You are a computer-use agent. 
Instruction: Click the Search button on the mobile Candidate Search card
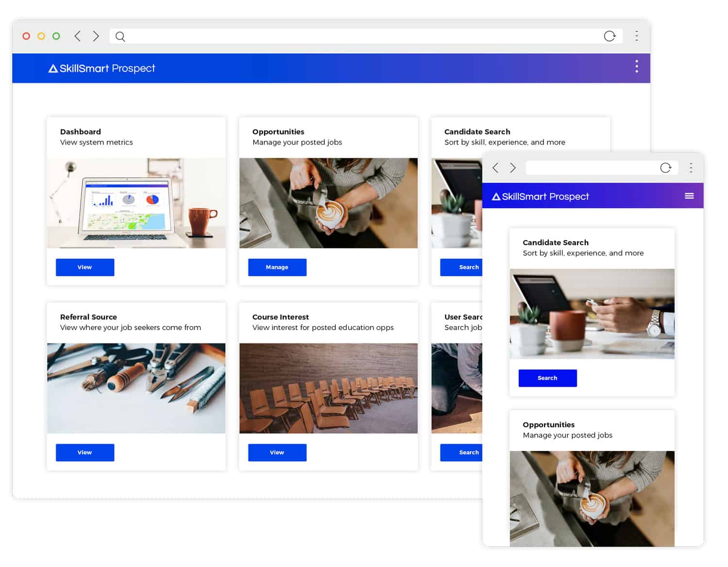(547, 378)
